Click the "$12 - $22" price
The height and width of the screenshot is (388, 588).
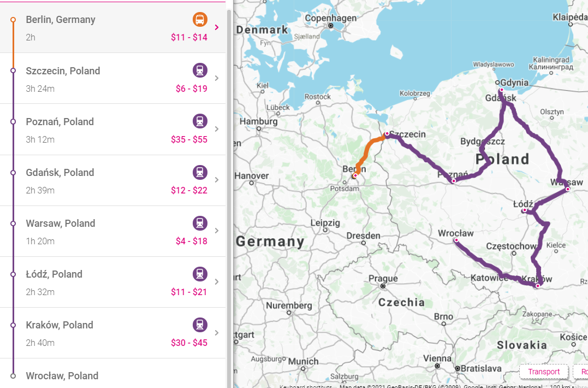tap(189, 190)
